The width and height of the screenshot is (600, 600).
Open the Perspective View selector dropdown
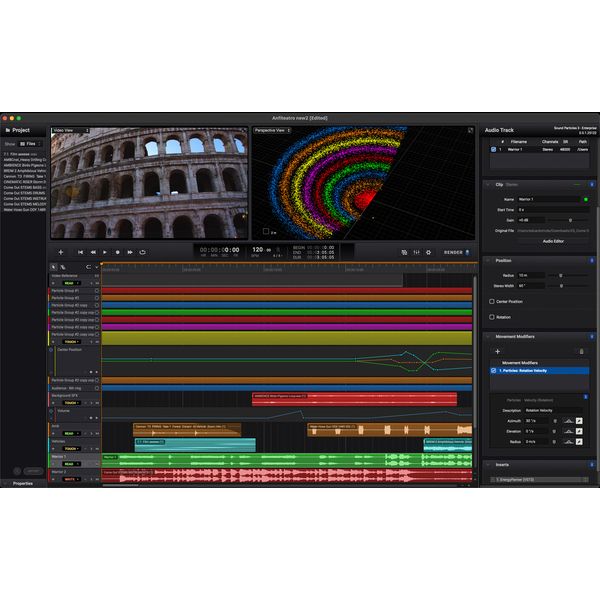click(272, 130)
